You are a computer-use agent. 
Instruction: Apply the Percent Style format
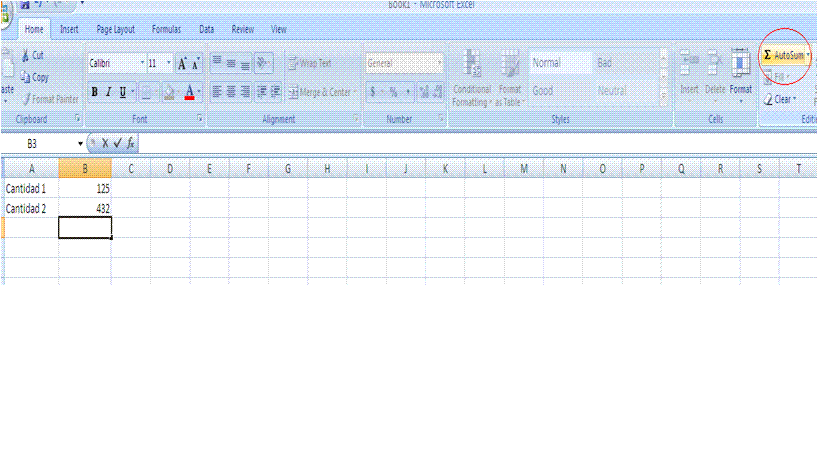tap(393, 92)
